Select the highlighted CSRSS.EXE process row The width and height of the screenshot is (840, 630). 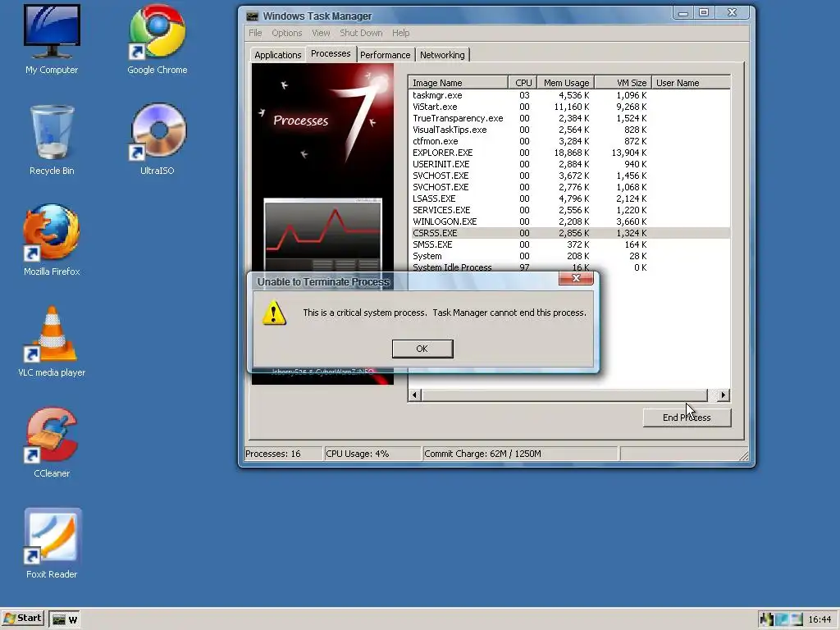569,233
